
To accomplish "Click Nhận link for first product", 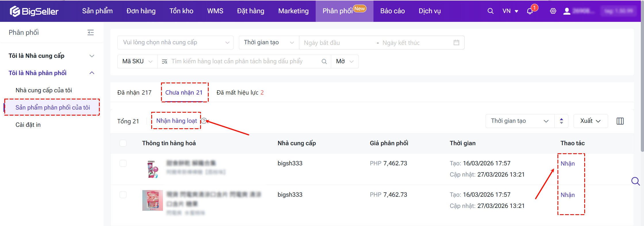I will [x=568, y=164].
